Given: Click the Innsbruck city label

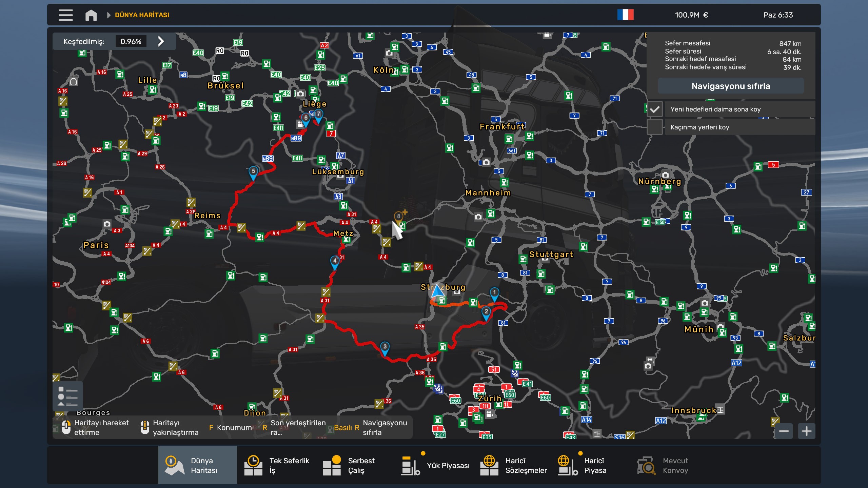Looking at the screenshot, I should point(693,410).
